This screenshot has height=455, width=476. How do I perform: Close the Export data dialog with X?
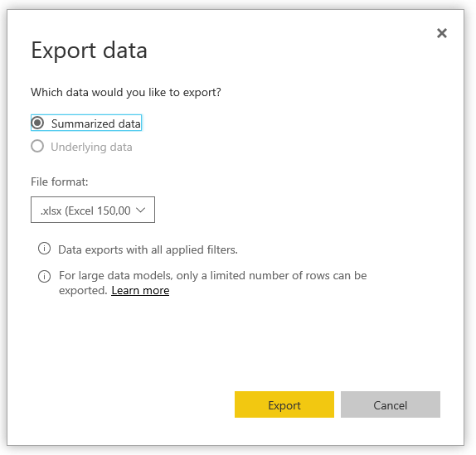(x=442, y=33)
